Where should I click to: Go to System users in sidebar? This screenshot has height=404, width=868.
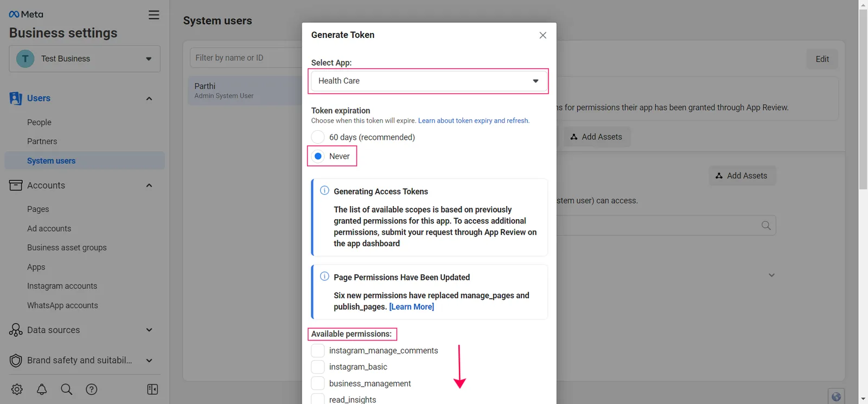(85, 161)
